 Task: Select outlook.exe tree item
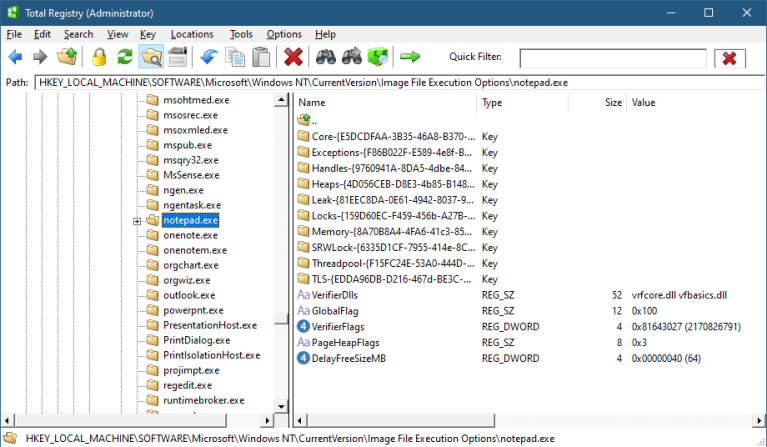click(189, 295)
